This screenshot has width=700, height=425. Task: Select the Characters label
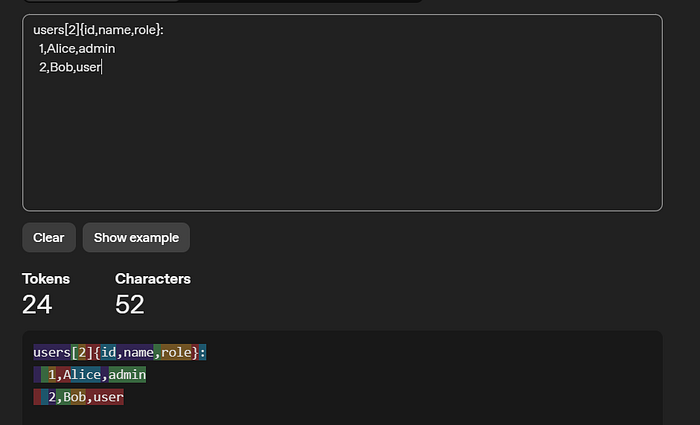(152, 279)
